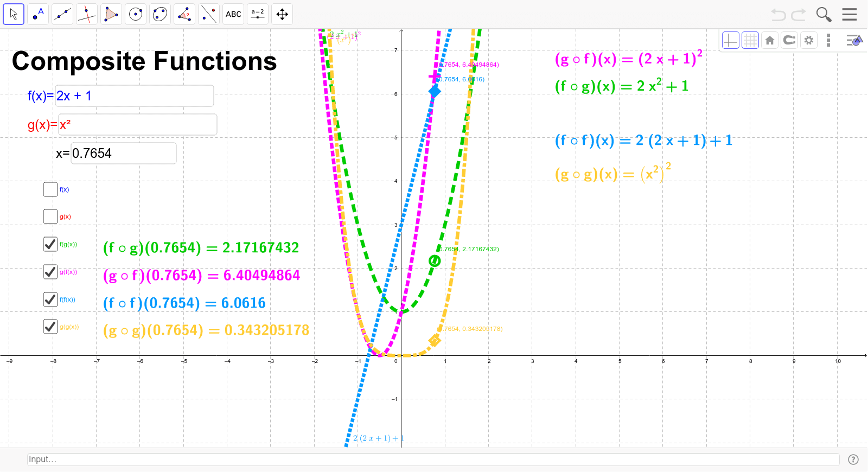Reset view with the home button
The image size is (868, 472).
[x=769, y=40]
